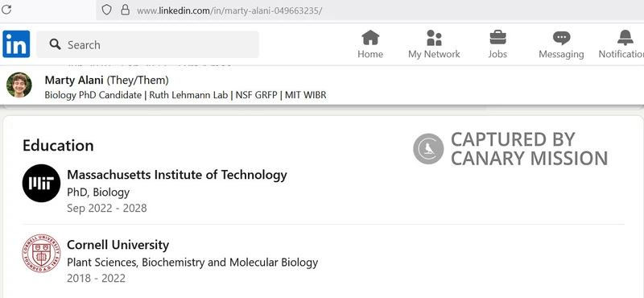Open Messaging speech bubble icon
Image resolution: width=644 pixels, height=298 pixels.
pos(561,38)
